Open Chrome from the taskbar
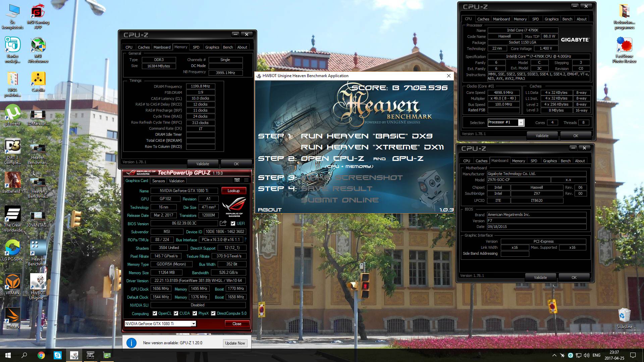644x362 pixels. 41,355
